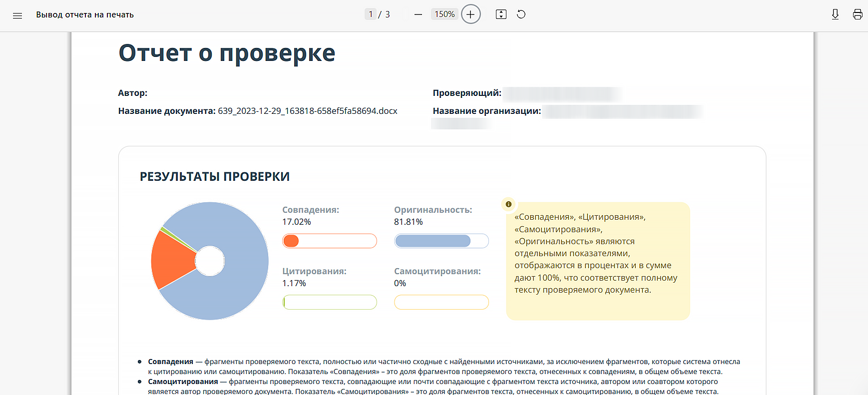Zoom out with the minus button
This screenshot has height=395, width=868.
click(418, 14)
